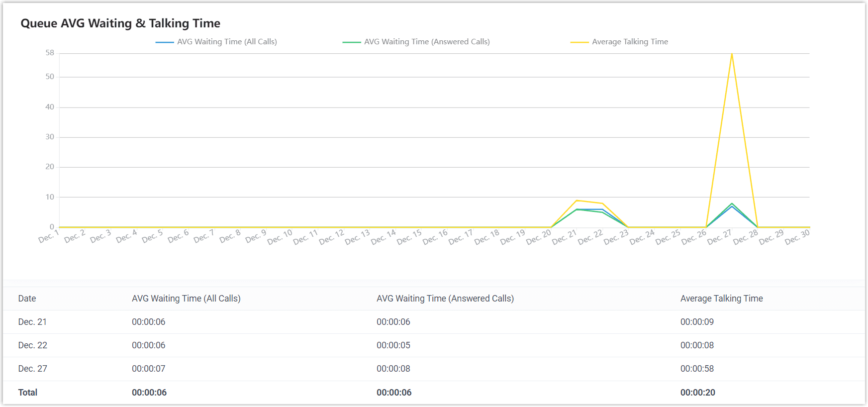Click the Dec. 10 x-axis label
The image size is (868, 407).
click(280, 237)
